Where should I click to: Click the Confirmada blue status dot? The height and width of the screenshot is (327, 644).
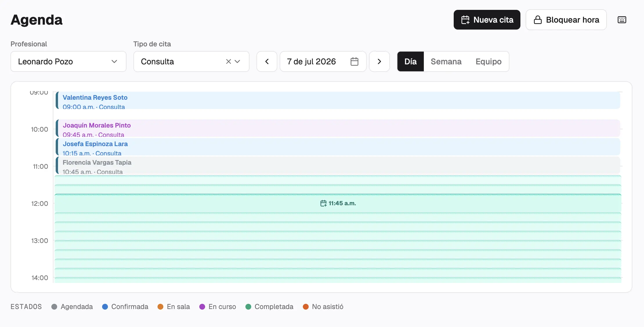pyautogui.click(x=105, y=307)
